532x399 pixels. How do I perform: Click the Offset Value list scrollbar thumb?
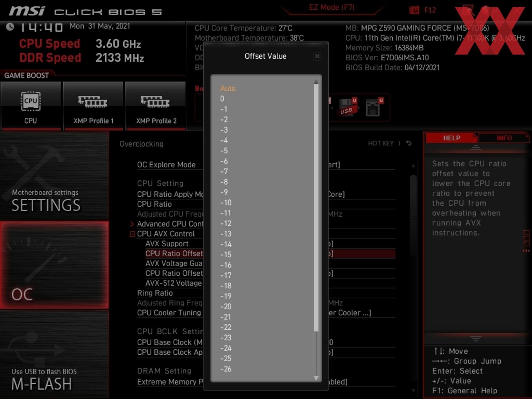316,208
